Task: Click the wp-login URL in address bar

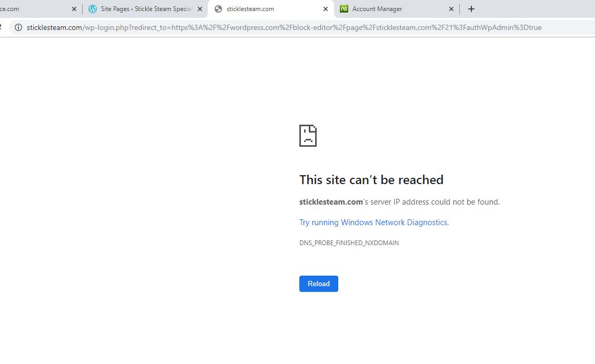Action: [x=284, y=27]
